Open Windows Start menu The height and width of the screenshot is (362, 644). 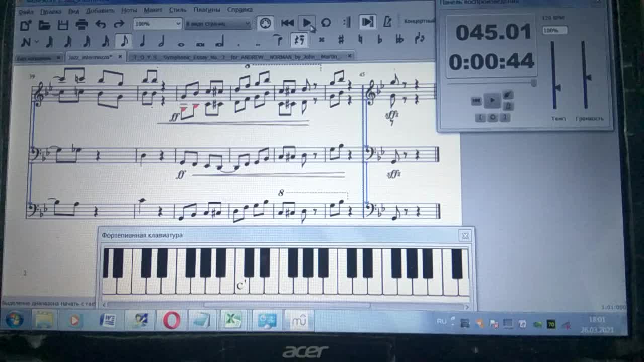click(x=15, y=320)
